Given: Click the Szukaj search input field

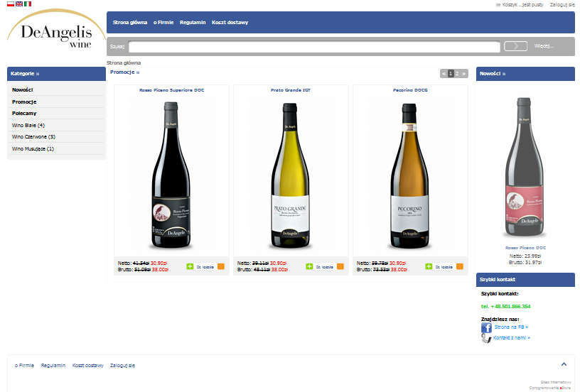Looking at the screenshot, I should click(x=314, y=47).
